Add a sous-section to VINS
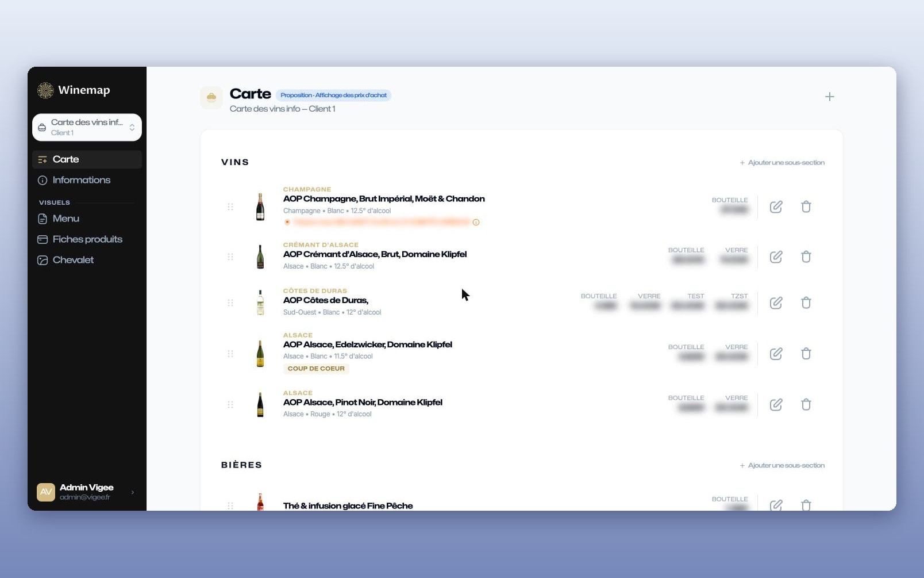 [782, 163]
